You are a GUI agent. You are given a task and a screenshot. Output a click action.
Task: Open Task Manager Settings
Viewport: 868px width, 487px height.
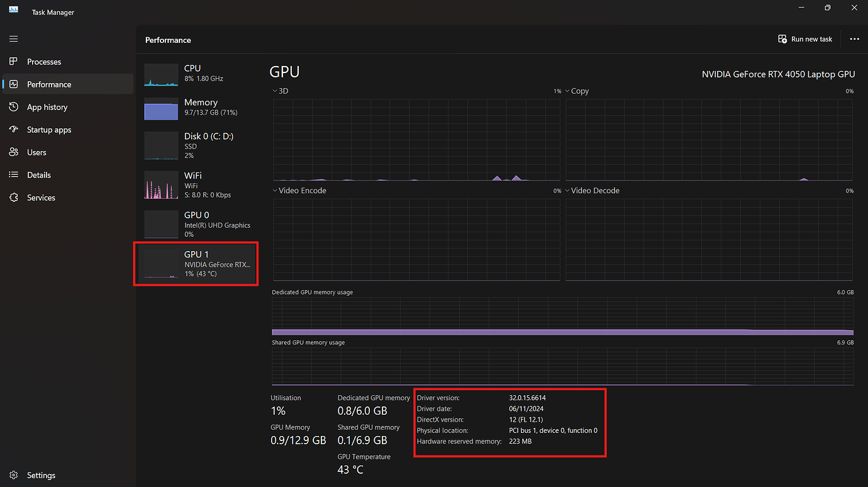41,475
